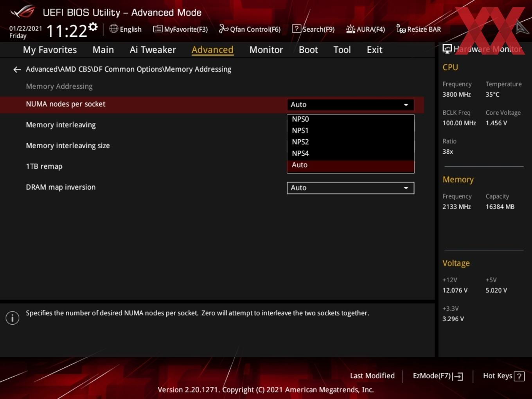Select the 1TB remap setting

44,166
